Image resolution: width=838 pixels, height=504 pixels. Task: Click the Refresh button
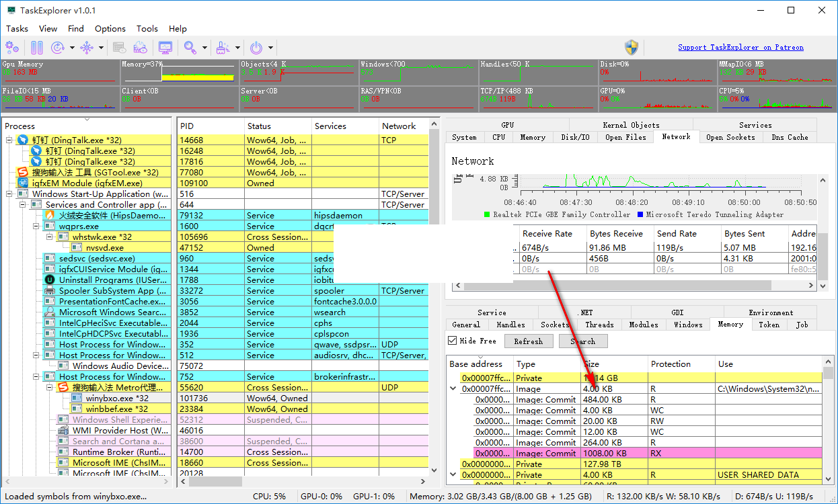pyautogui.click(x=528, y=341)
